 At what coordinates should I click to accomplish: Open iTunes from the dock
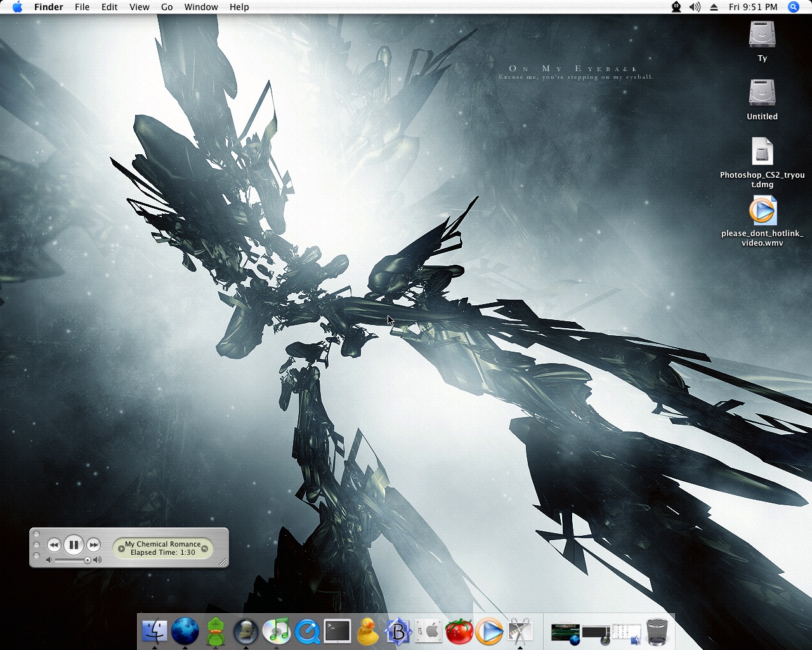point(277,631)
